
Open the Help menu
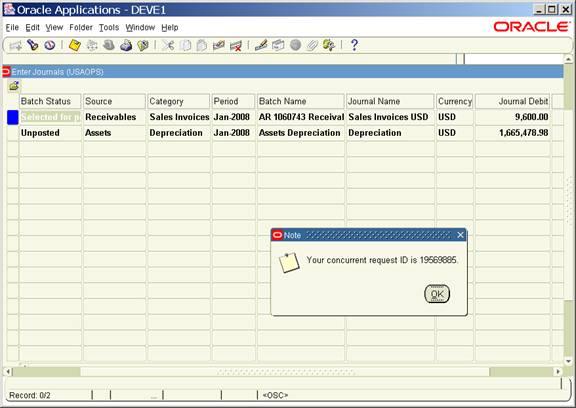[170, 28]
